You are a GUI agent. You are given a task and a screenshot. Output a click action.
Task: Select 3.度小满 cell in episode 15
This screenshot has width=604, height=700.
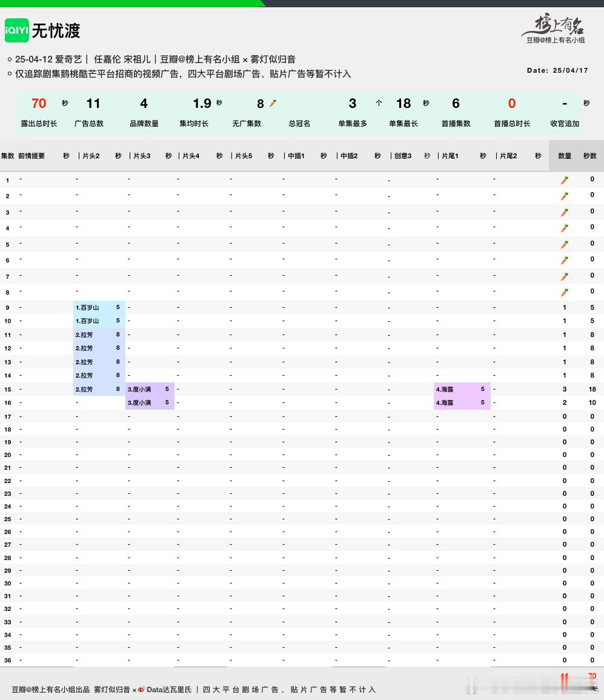[x=150, y=389]
